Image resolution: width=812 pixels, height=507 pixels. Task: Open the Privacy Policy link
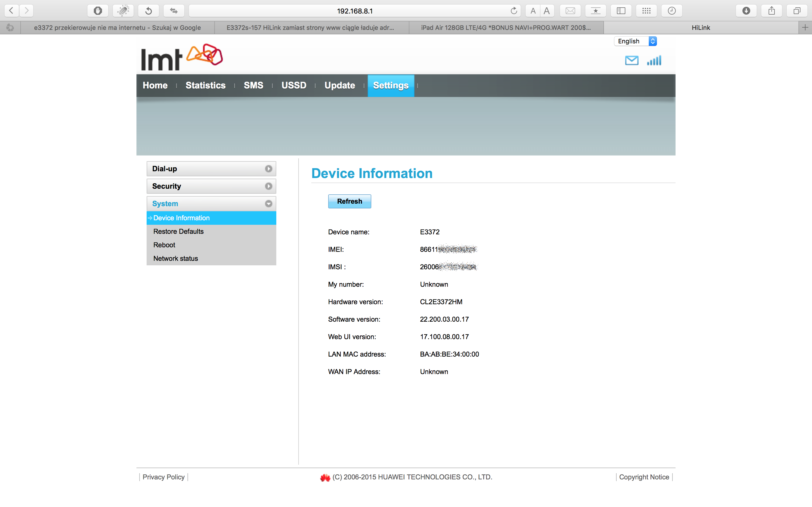(x=164, y=477)
